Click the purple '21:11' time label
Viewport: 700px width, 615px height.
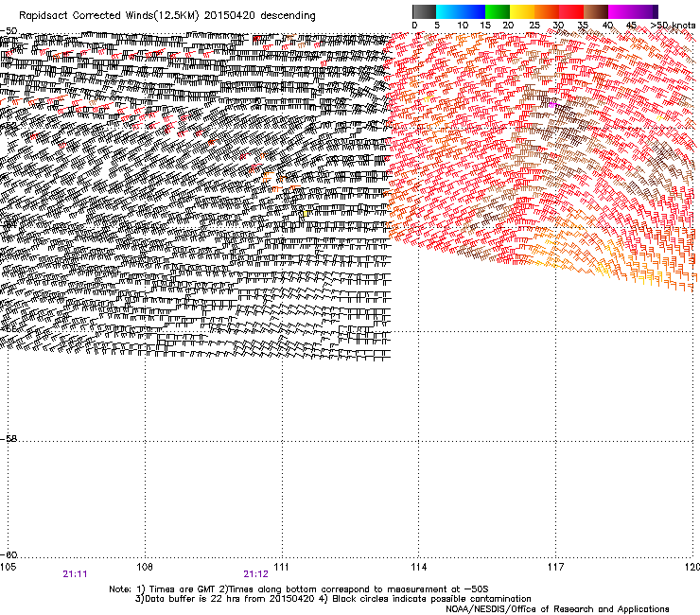75,574
